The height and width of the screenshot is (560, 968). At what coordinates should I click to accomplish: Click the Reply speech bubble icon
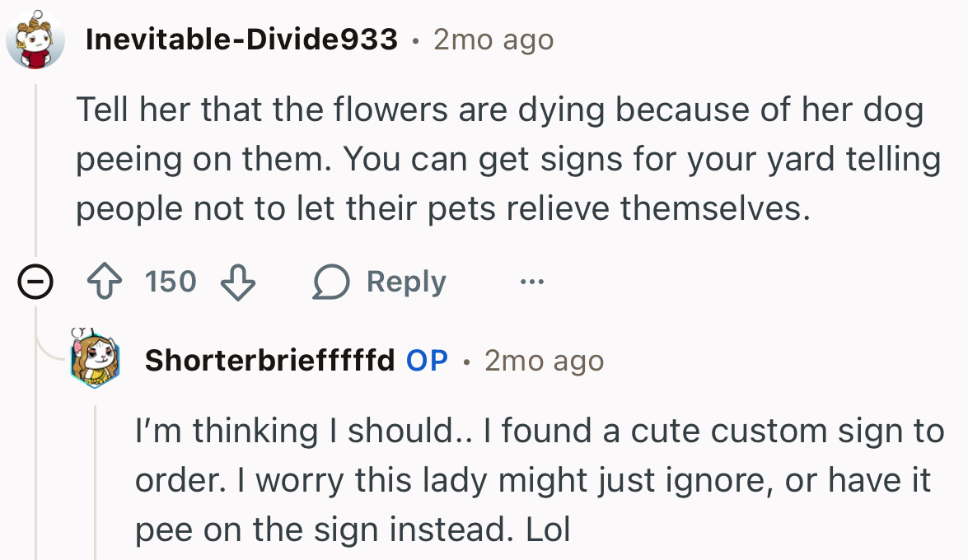[x=330, y=281]
